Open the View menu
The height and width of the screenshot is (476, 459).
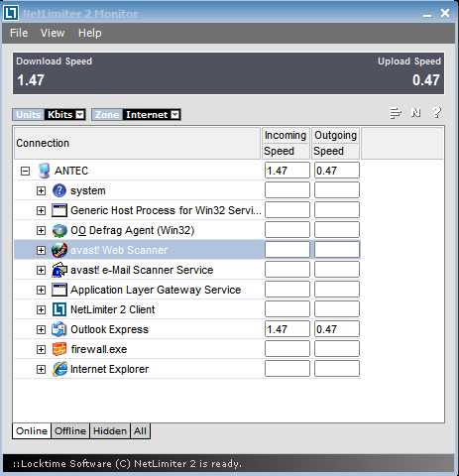tap(53, 33)
